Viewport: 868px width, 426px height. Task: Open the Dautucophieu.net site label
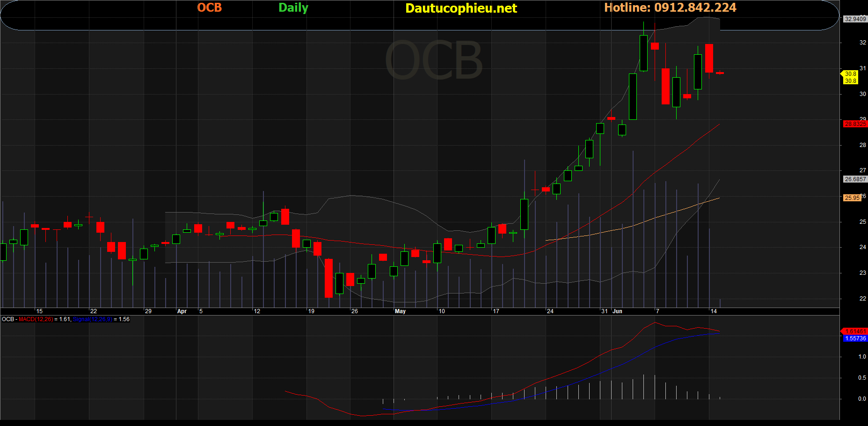(x=461, y=8)
